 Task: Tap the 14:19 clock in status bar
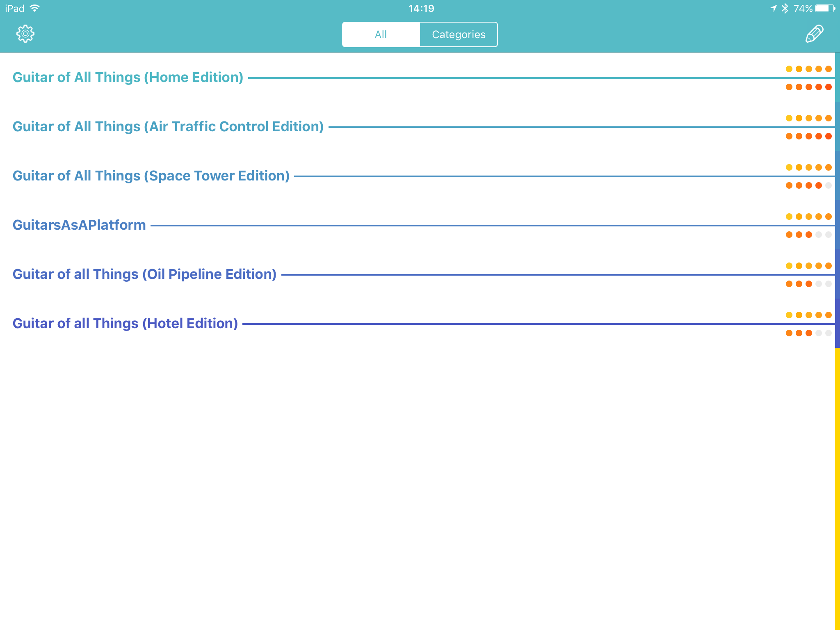coord(421,8)
